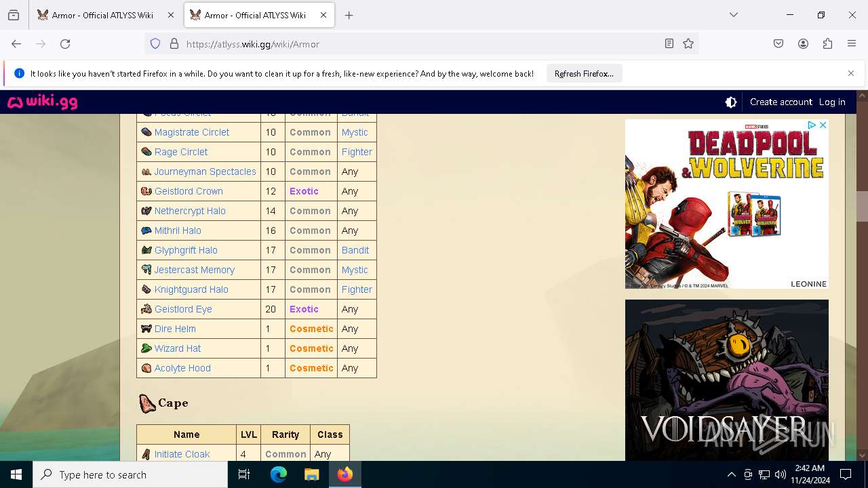The width and height of the screenshot is (868, 488).
Task: Click the Acolyte Hood item icon
Action: click(146, 368)
